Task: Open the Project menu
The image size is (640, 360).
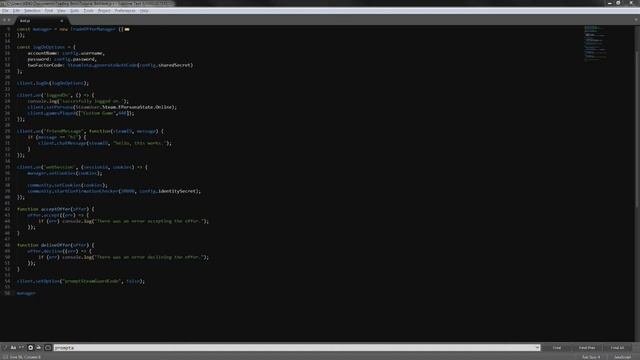Action: [x=104, y=11]
